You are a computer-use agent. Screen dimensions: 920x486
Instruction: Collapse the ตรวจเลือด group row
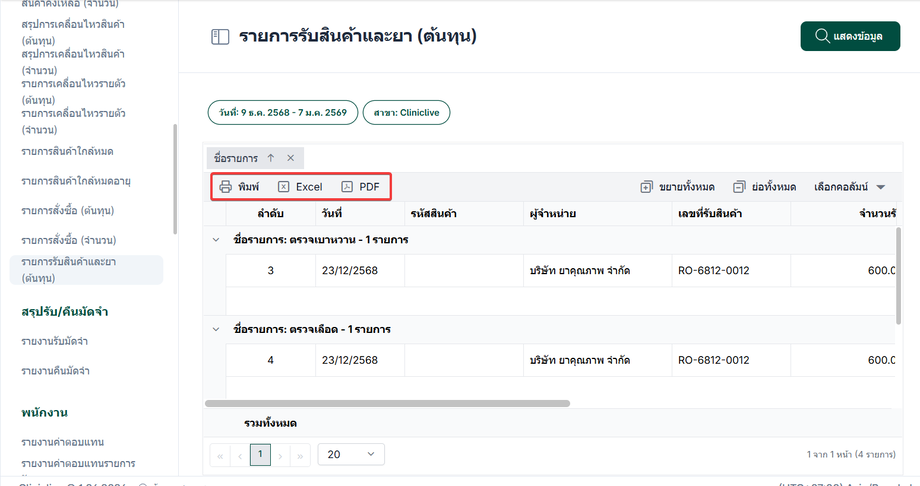(217, 328)
